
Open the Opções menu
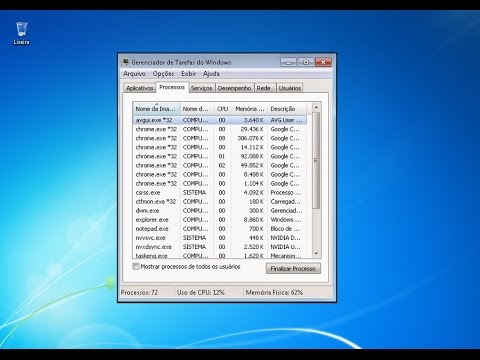click(163, 74)
